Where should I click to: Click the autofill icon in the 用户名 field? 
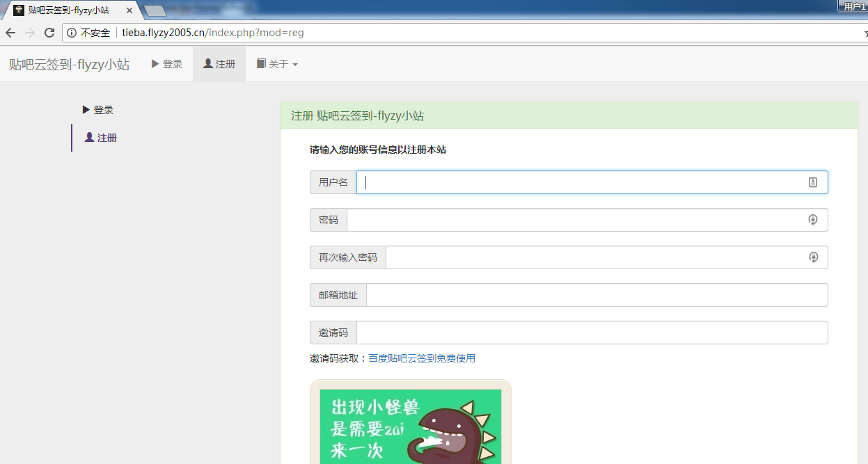pos(812,182)
